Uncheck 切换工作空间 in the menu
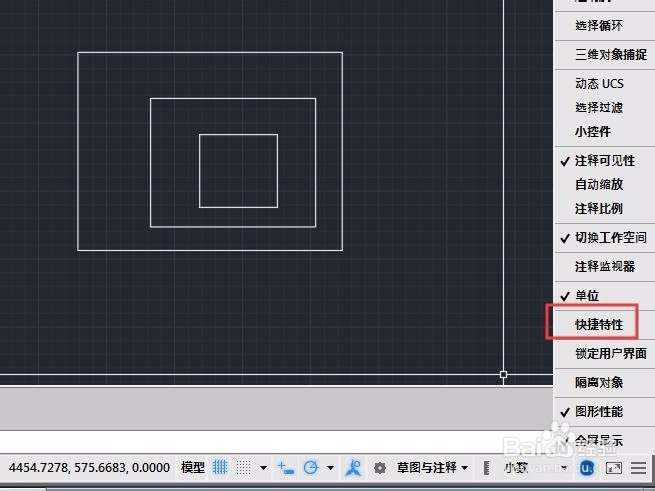This screenshot has height=491, width=655. pyautogui.click(x=604, y=238)
